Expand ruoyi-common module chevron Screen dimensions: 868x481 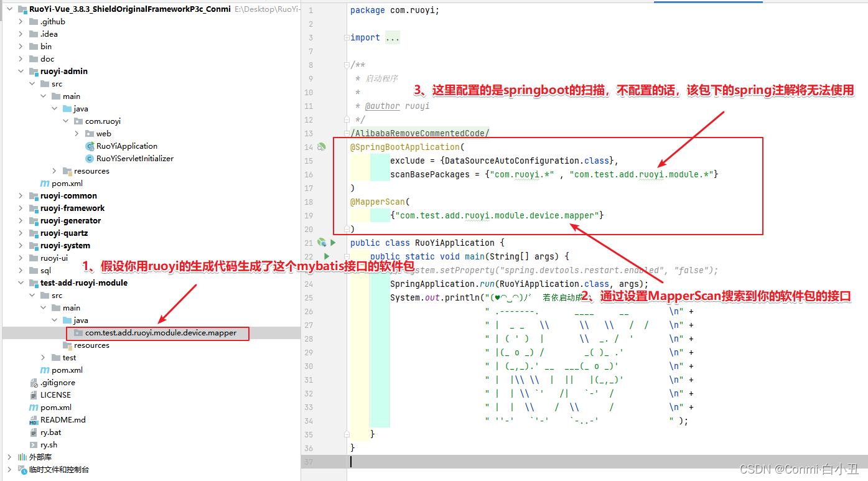click(x=21, y=195)
